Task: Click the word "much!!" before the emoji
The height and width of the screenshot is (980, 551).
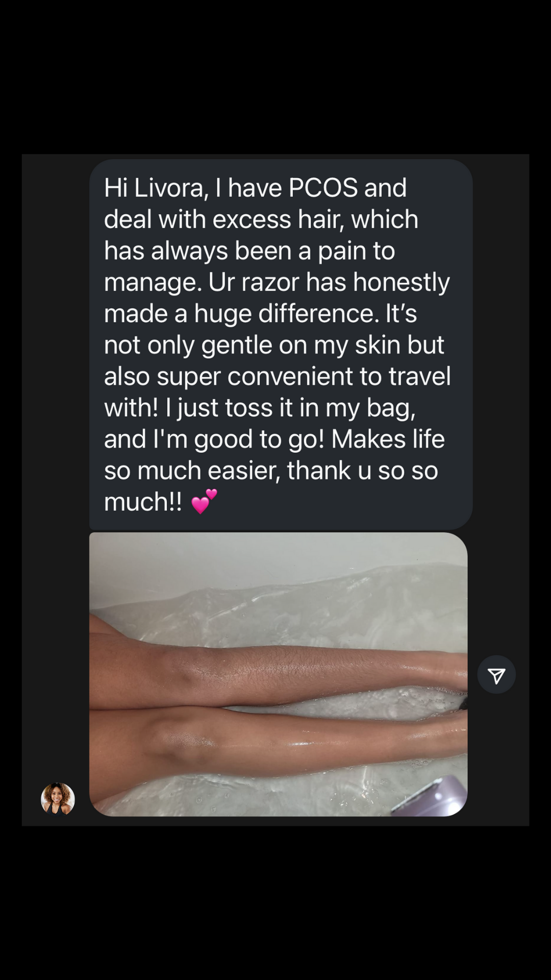Action: coord(143,502)
